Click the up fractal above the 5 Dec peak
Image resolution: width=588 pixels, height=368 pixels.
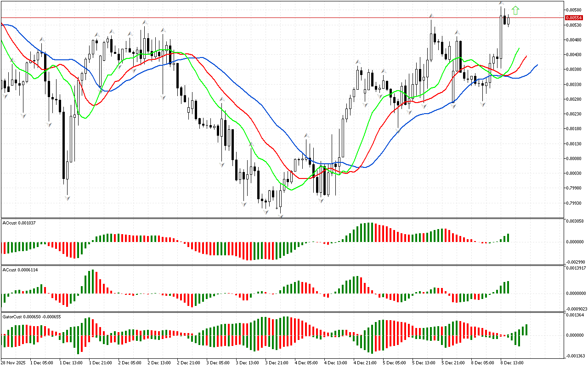click(x=431, y=16)
